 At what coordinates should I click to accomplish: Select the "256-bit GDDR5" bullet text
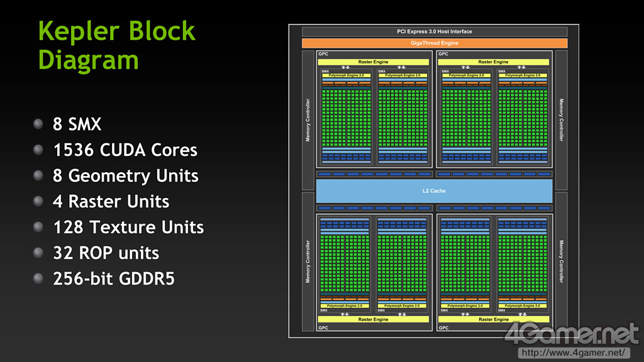click(113, 278)
